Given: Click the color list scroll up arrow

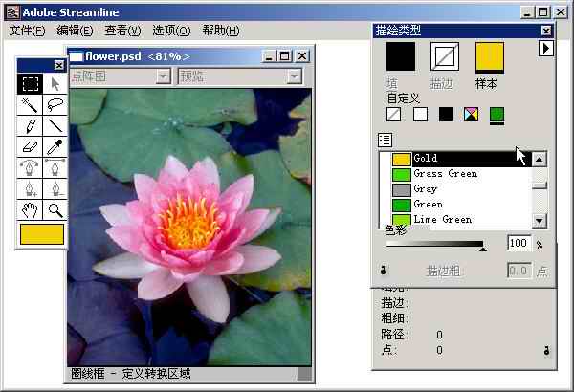Looking at the screenshot, I should coord(540,159).
